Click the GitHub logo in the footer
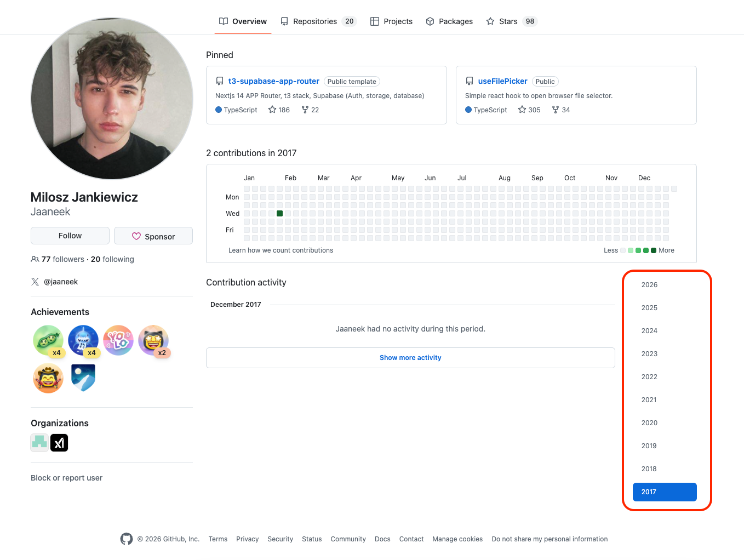This screenshot has height=560, width=744. (127, 539)
